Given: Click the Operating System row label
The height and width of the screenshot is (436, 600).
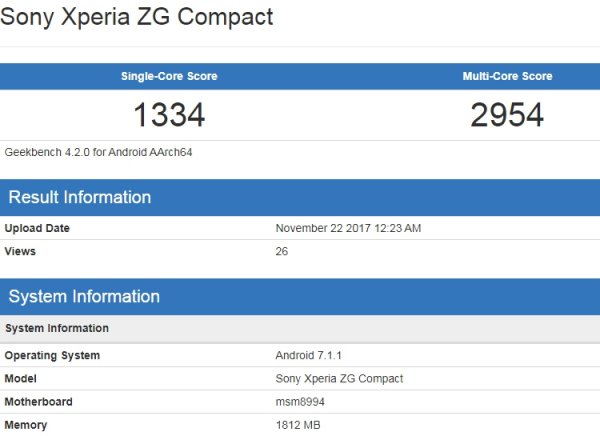Looking at the screenshot, I should [x=53, y=355].
